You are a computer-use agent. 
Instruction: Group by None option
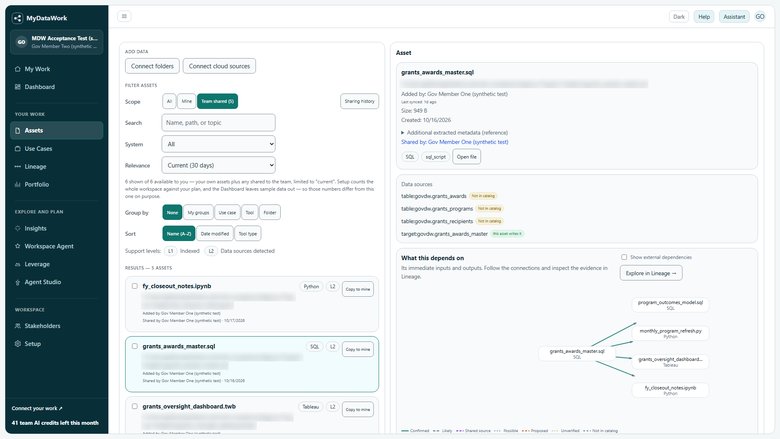(x=172, y=212)
